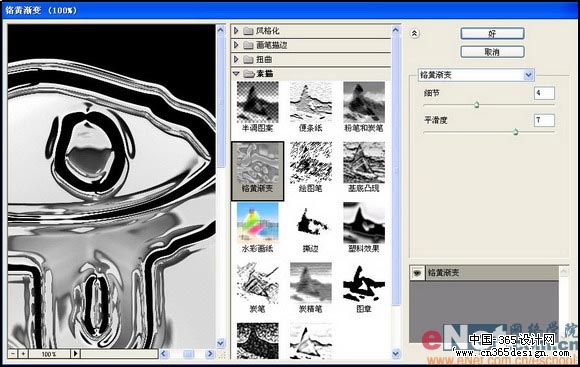
Task: Expand the 画笔描边 brush strokes folder
Action: tap(236, 45)
